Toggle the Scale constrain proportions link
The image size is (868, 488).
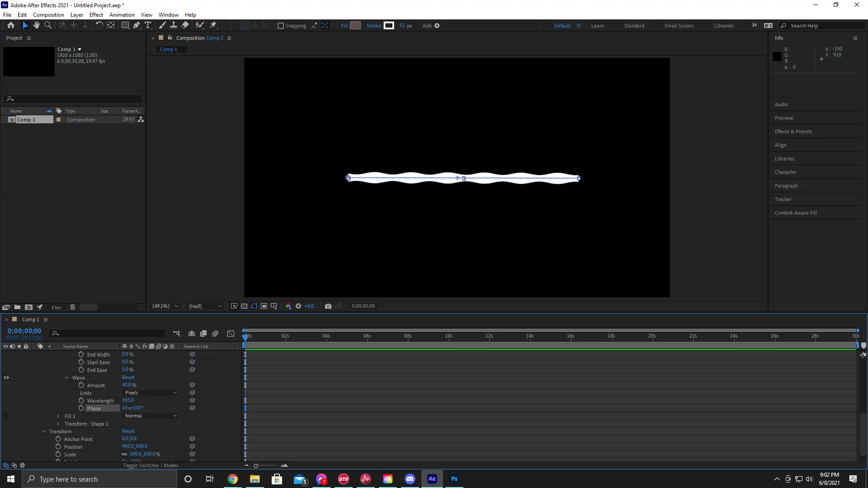click(124, 454)
